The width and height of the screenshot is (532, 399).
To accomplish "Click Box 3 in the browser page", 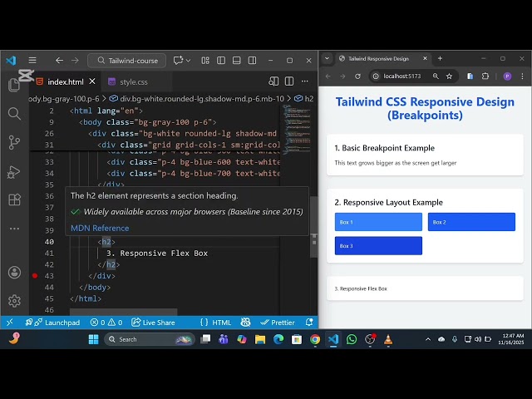I will click(378, 246).
